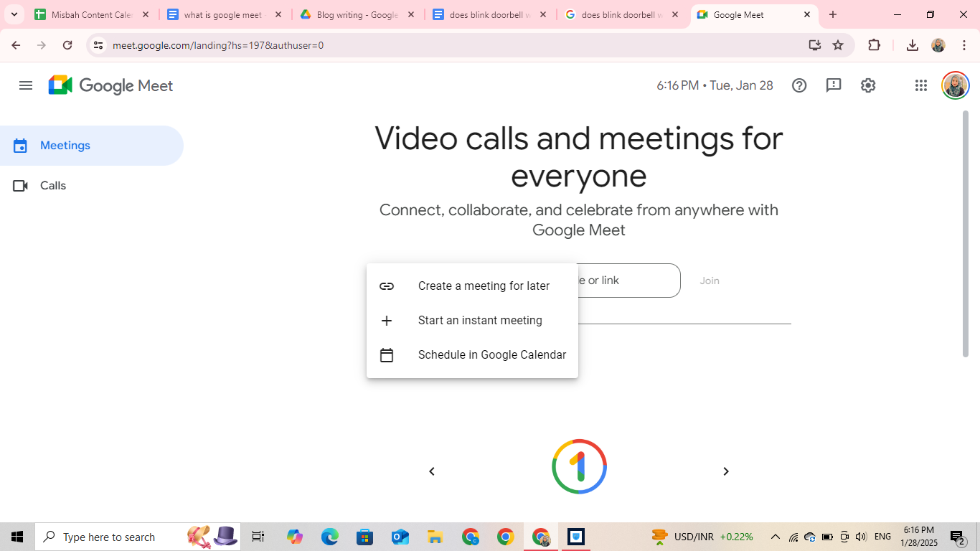Click the code or link input field
The width and height of the screenshot is (980, 551).
(628, 281)
